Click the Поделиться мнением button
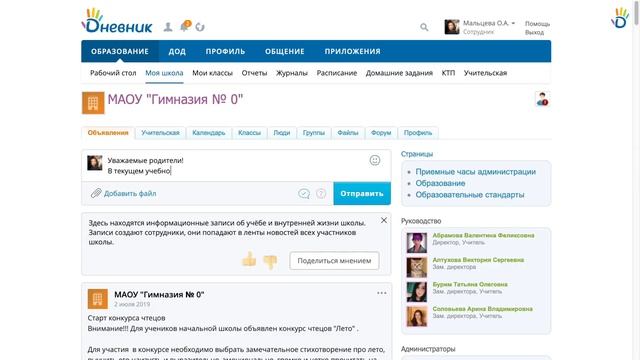The image size is (640, 360). [x=334, y=261]
